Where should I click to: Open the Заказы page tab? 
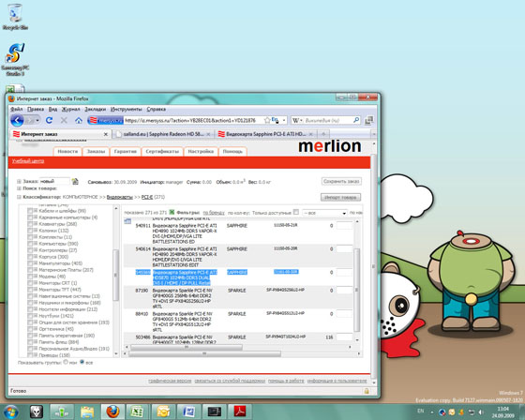(x=96, y=151)
